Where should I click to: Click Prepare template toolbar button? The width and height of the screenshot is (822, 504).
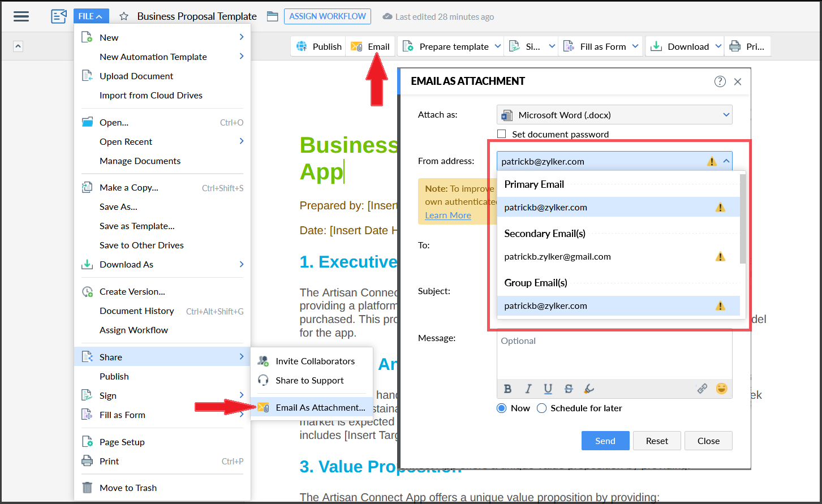(x=446, y=46)
